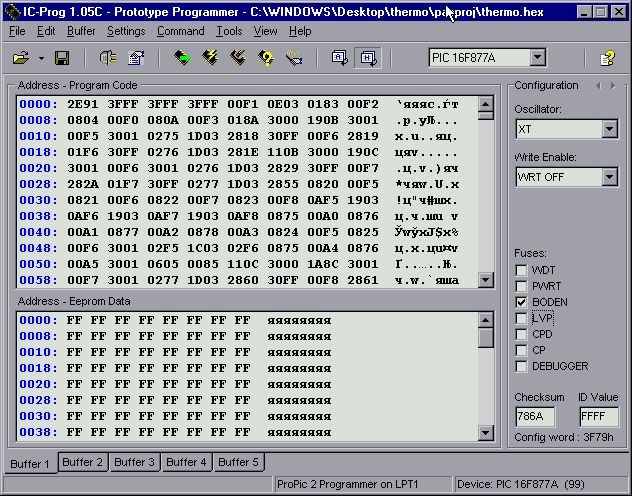Click program code word 00F7 at address 0058
This screenshot has height=496, width=632.
tap(83, 280)
